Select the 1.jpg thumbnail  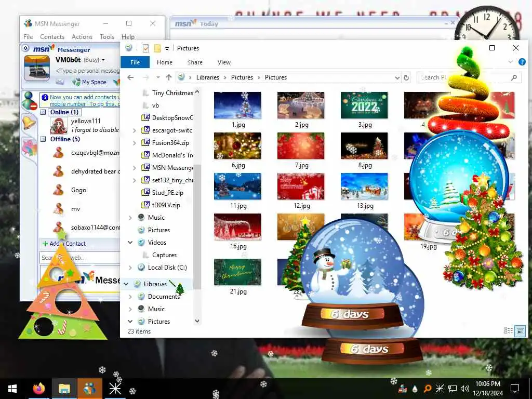237,105
